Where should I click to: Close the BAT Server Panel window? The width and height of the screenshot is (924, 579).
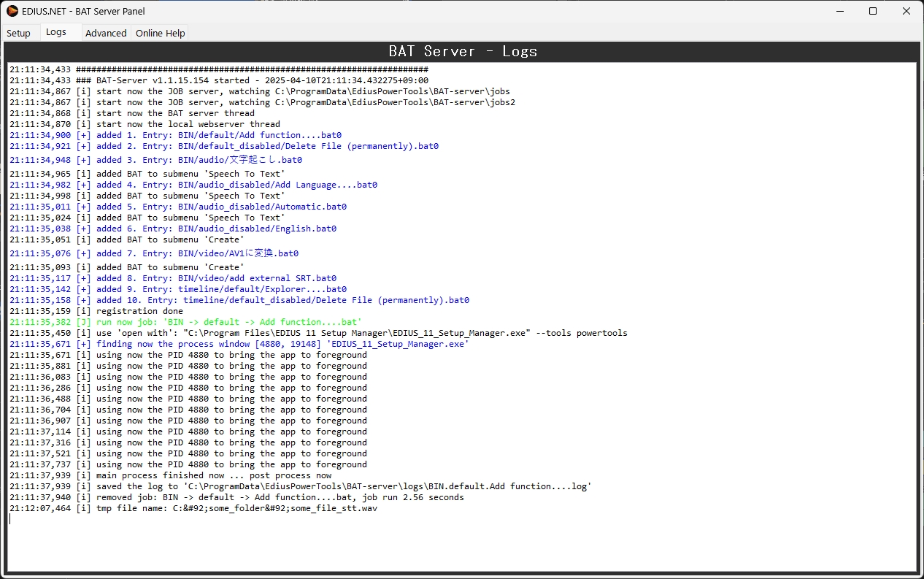click(x=906, y=11)
